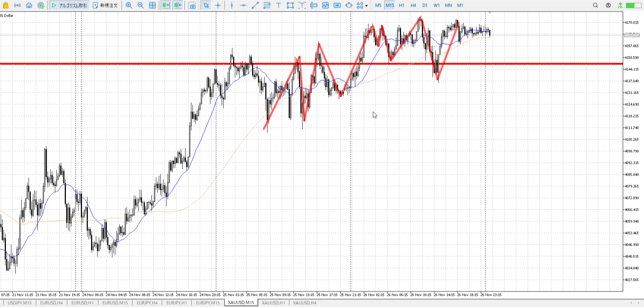Take a chart screenshot with camera icon
This screenshot has width=644, height=307.
tap(192, 5)
